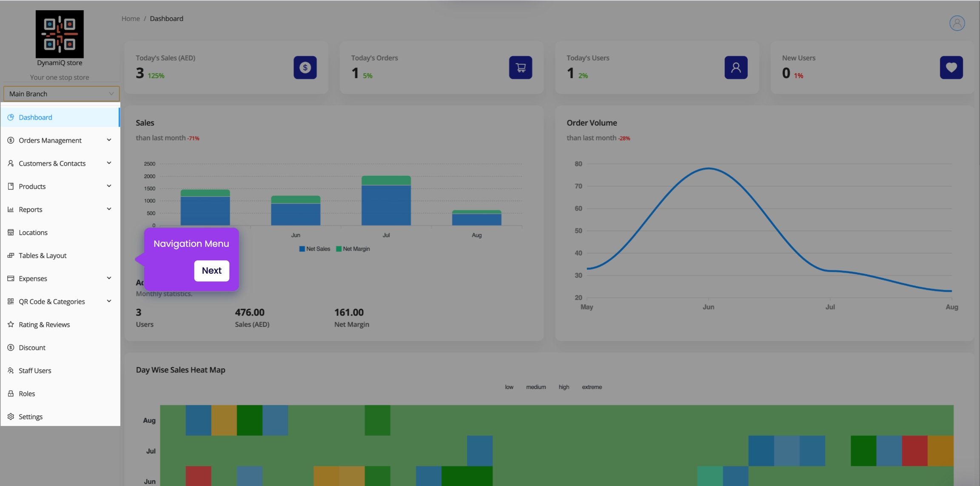Viewport: 980px width, 486px height.
Task: Click the heart icon on New Users
Action: [x=951, y=67]
